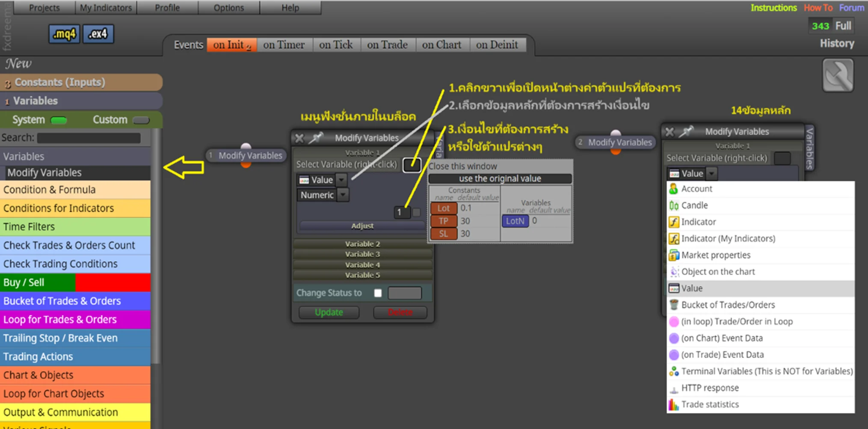Open My Indicators menu

click(106, 8)
